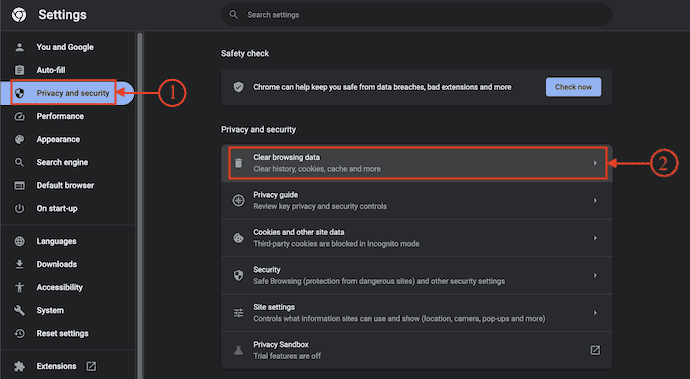Click the accessibility figure icon
The image size is (690, 379).
click(19, 287)
